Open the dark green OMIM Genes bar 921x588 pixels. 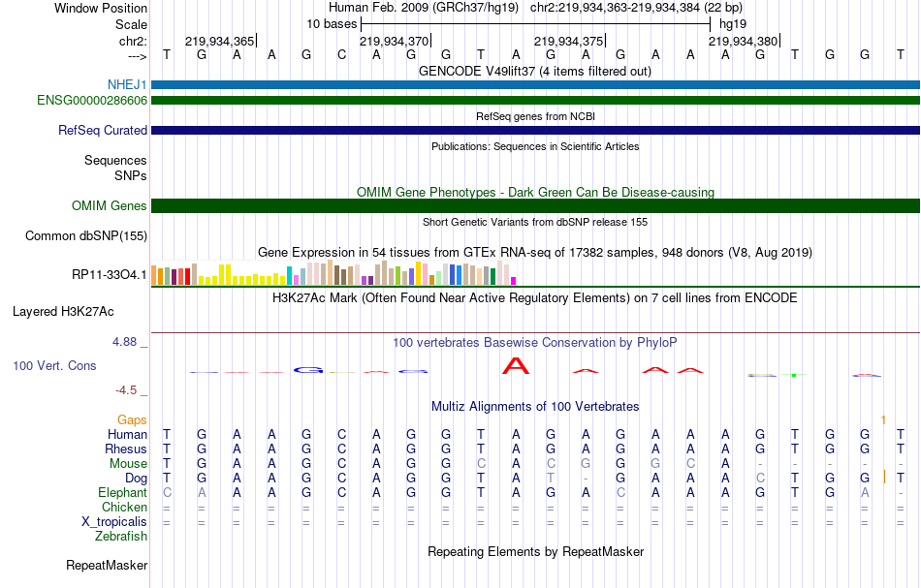536,206
